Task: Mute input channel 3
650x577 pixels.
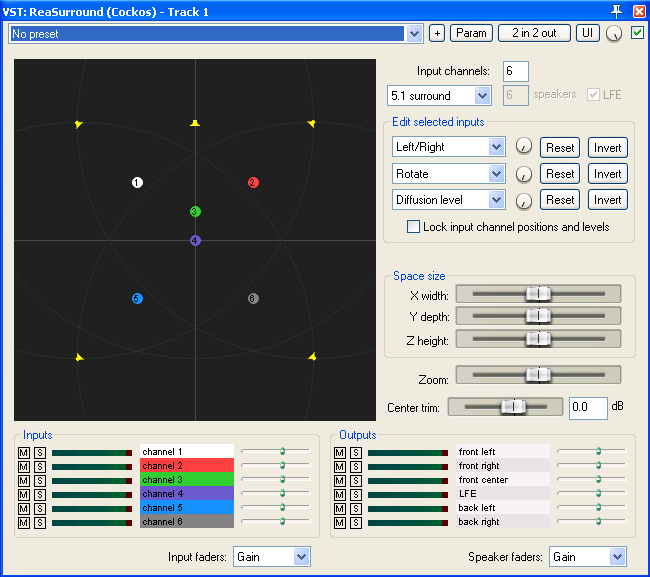Action: tap(24, 481)
